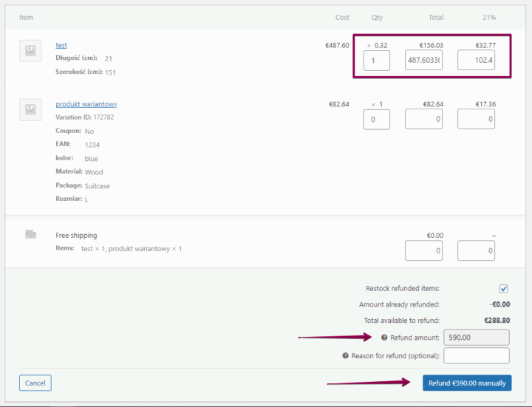Click the test product thumbnail placeholder icon

click(30, 50)
